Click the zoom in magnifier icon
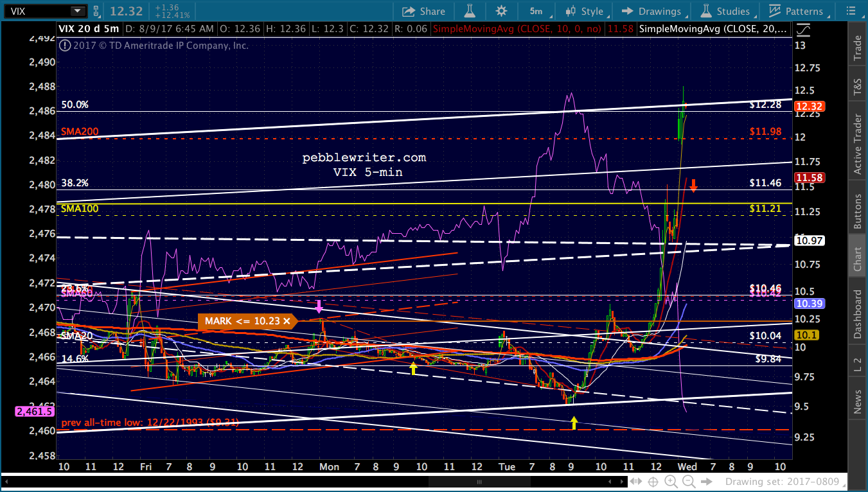Image resolution: width=868 pixels, height=492 pixels. coord(671,482)
